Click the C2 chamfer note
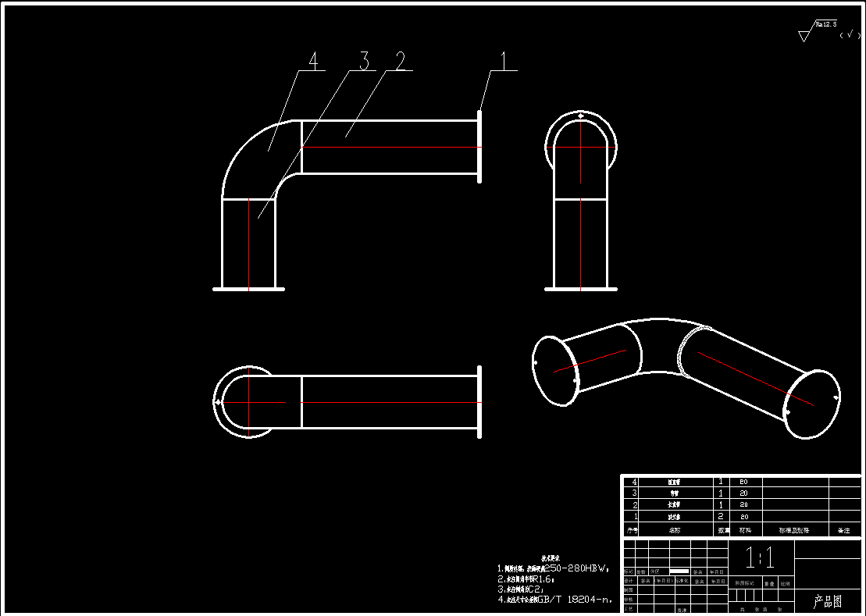The width and height of the screenshot is (866, 616). pos(521,589)
